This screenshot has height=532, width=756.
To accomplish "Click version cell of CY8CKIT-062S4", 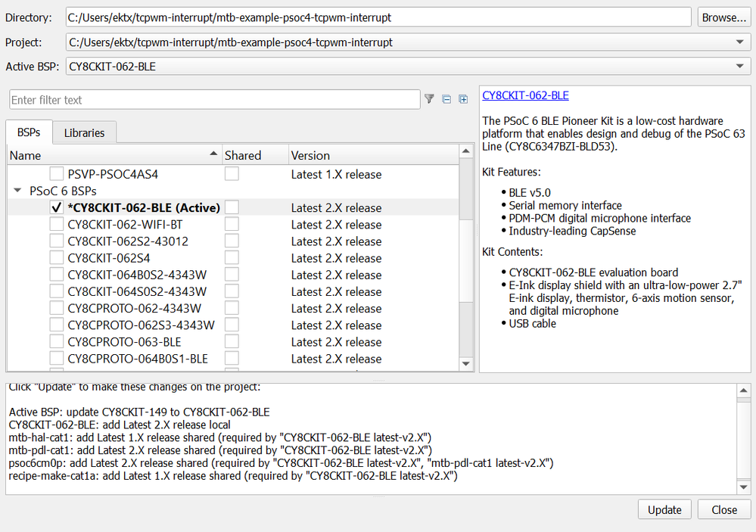I will tap(336, 258).
